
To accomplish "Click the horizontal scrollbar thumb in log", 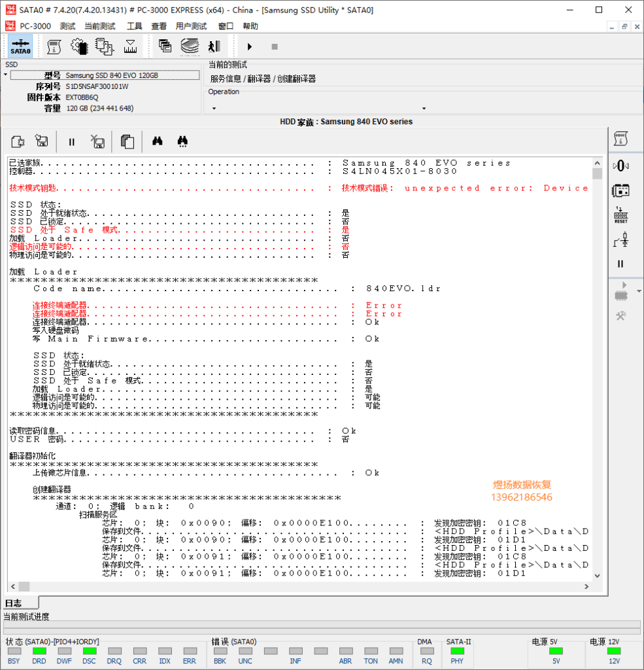I will click(x=24, y=586).
